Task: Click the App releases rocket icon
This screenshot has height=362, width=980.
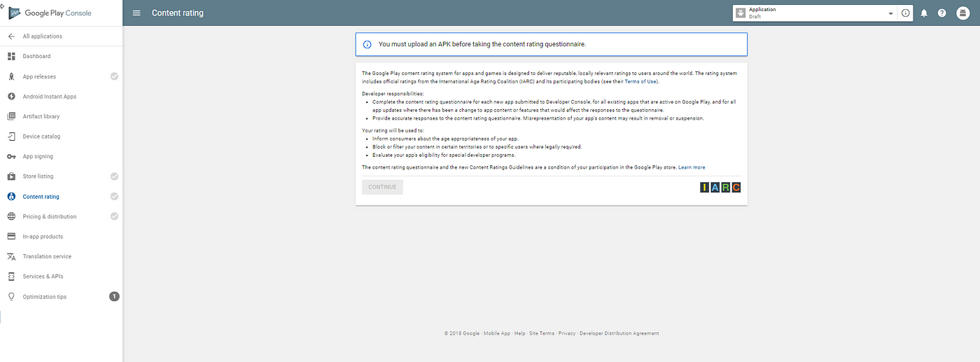Action: coord(11,76)
